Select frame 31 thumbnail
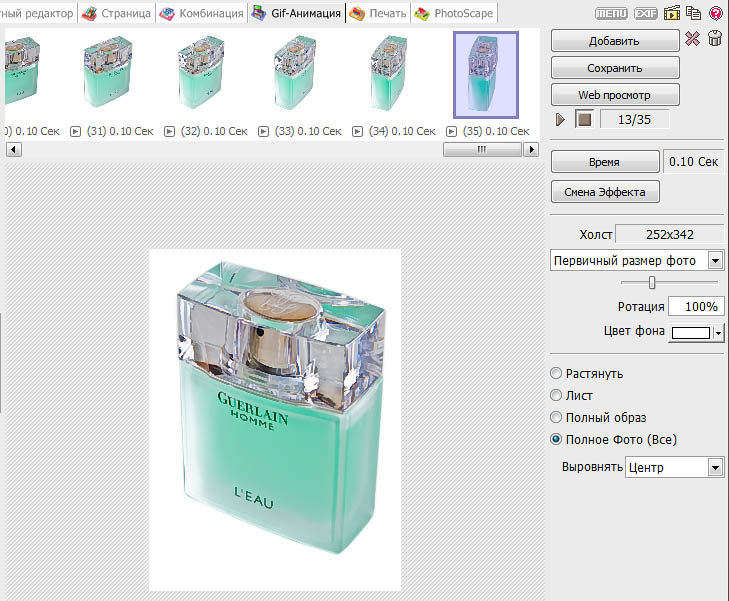This screenshot has width=729, height=601. tap(108, 73)
